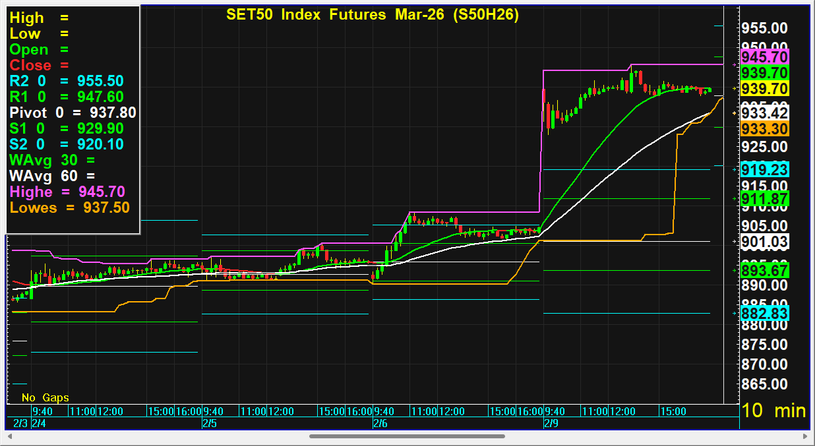Click the scrollbar right arrow

[807, 437]
